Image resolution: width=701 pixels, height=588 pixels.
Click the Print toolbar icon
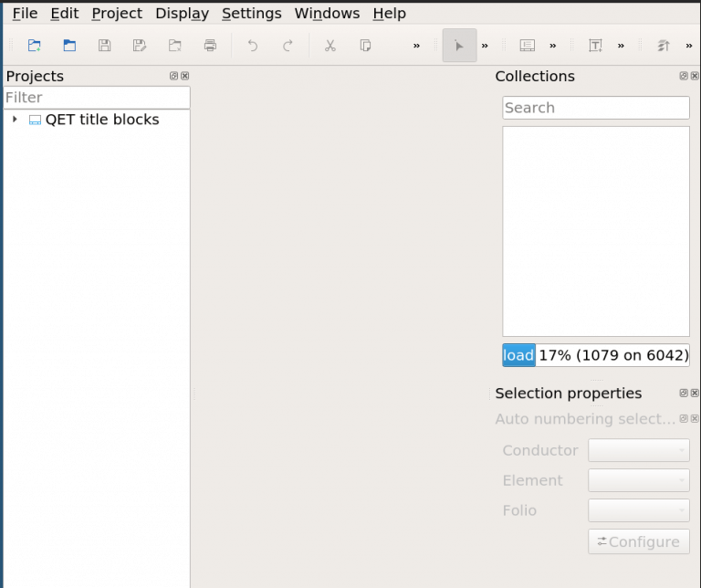tap(210, 46)
